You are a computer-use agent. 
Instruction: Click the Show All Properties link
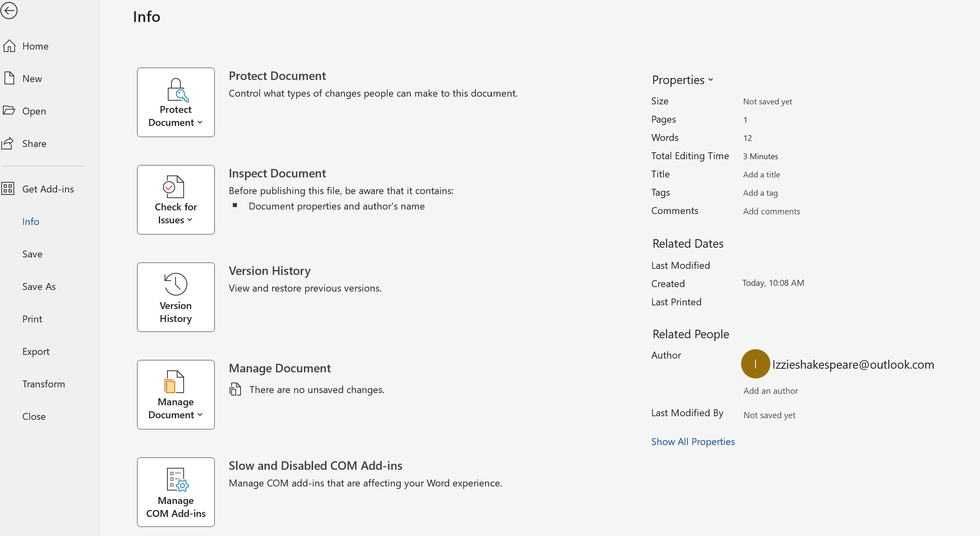[x=693, y=442]
